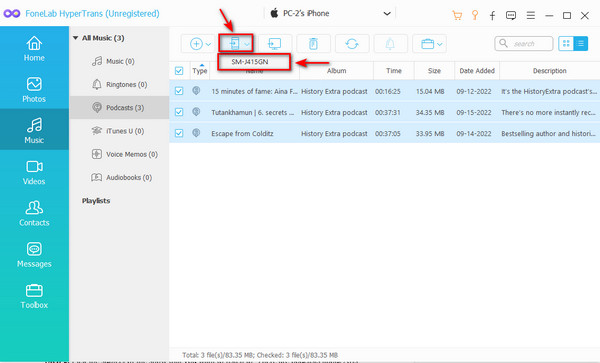Open the Contacts section in sidebar
600x363 pixels.
[34, 213]
